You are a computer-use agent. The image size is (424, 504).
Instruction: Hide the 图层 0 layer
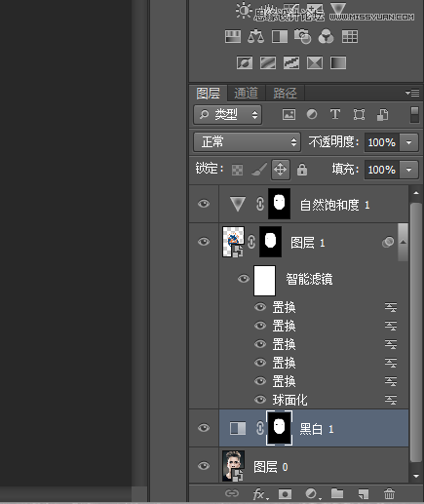[204, 466]
